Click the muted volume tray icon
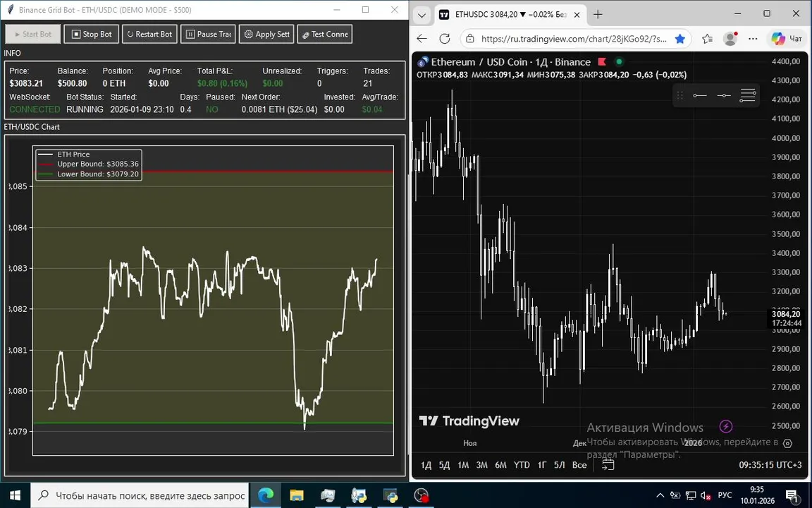The image size is (812, 508). pos(706,495)
